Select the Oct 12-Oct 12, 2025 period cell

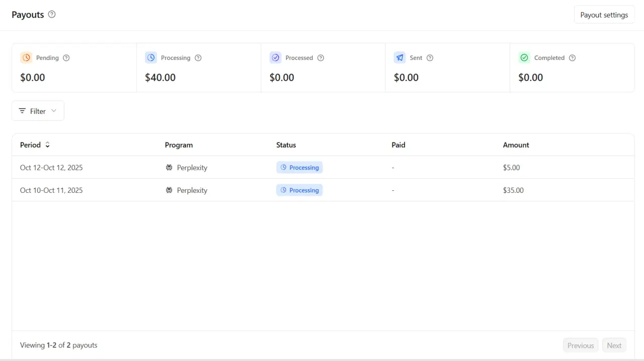tap(51, 168)
